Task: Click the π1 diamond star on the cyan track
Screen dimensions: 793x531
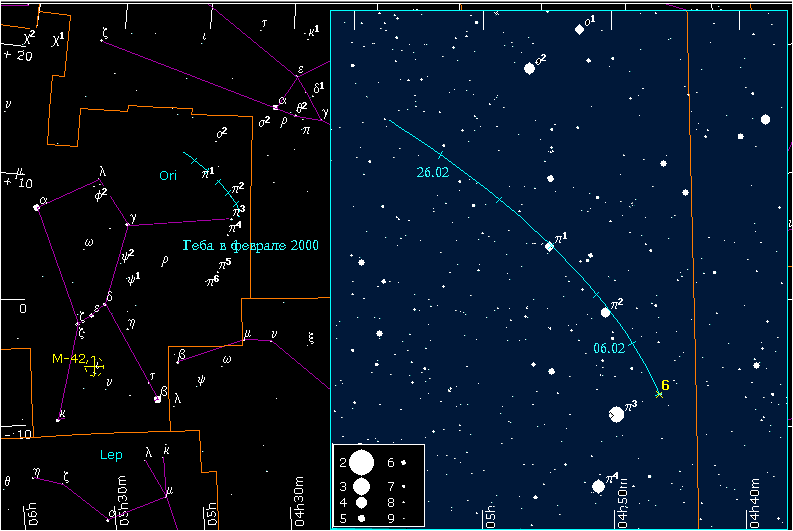Action: click(x=548, y=246)
